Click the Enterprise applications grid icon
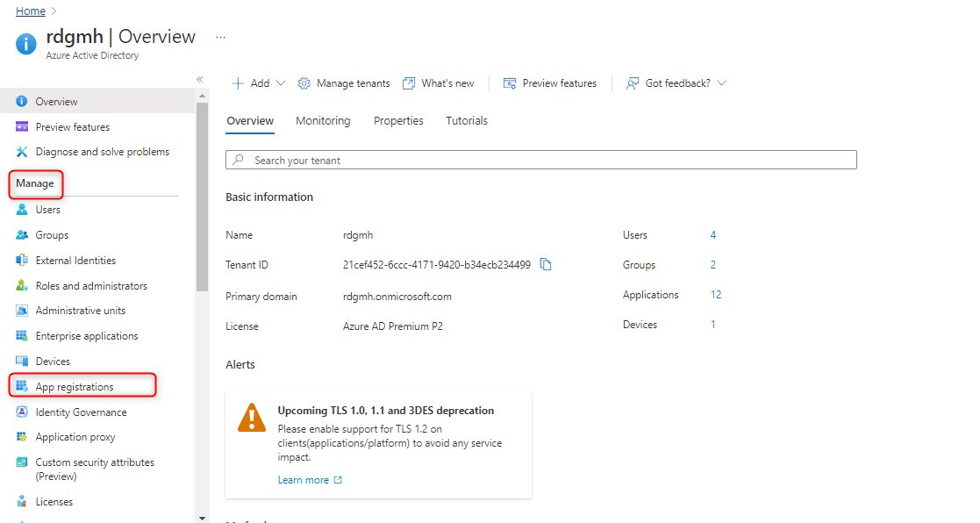This screenshot has width=980, height=523. pyautogui.click(x=22, y=335)
